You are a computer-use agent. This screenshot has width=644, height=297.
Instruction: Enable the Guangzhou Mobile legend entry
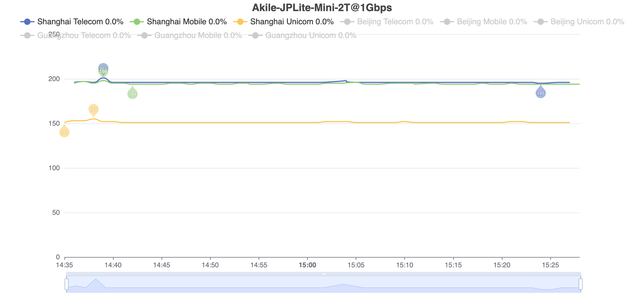click(x=190, y=35)
